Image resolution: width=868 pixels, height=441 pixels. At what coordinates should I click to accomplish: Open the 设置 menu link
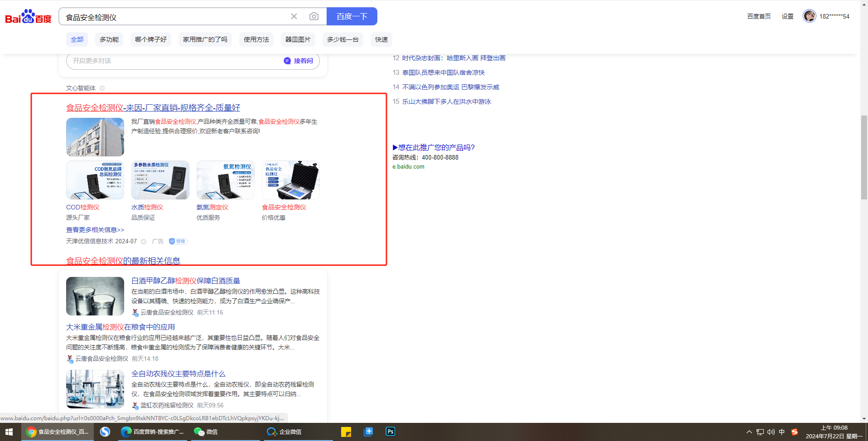(787, 16)
